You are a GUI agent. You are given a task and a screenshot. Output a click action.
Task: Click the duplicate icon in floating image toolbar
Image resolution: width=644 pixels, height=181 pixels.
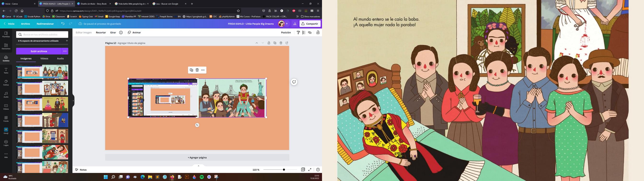[191, 70]
